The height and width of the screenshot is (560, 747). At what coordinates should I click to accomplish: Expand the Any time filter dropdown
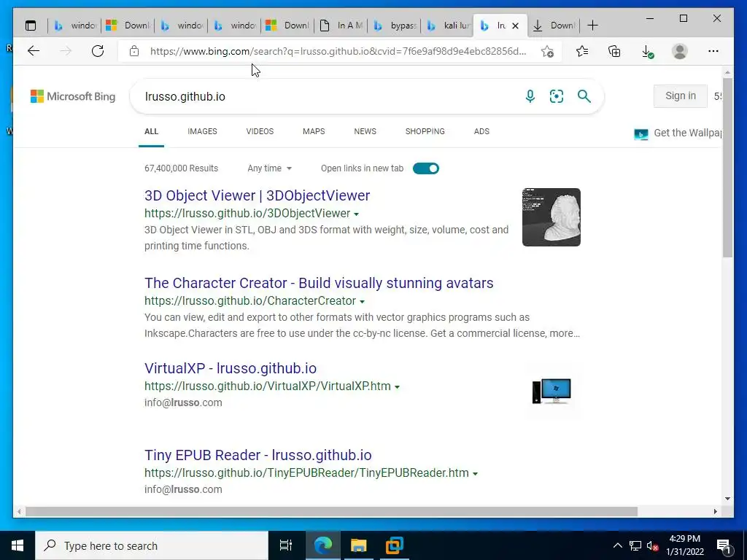(x=269, y=168)
